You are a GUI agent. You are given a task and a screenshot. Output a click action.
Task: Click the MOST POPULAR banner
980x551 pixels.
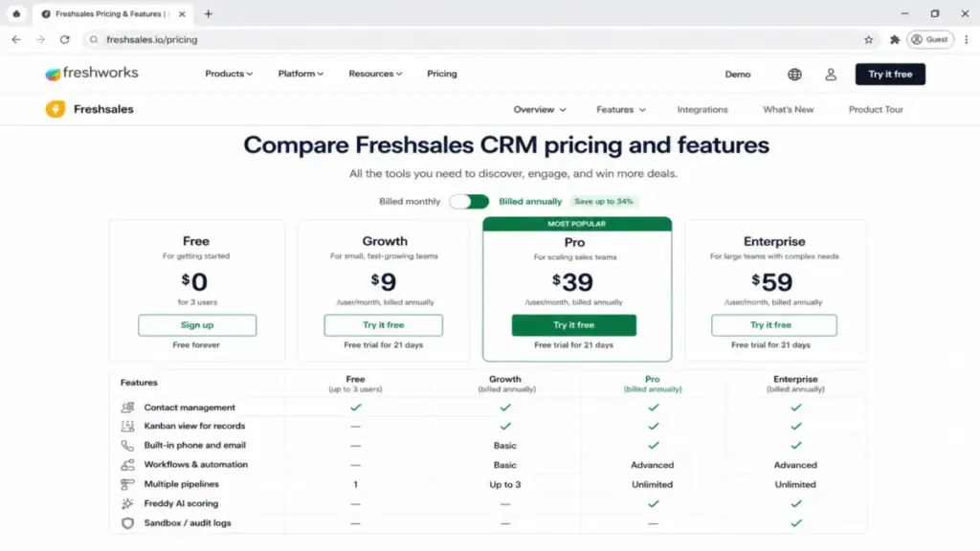(x=577, y=224)
